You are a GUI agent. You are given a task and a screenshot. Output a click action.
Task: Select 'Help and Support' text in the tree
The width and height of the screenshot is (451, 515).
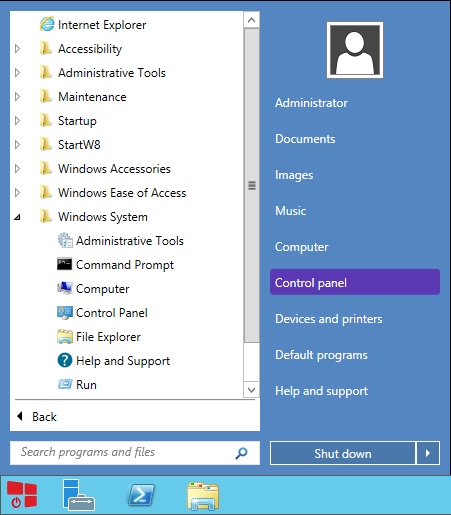point(123,361)
